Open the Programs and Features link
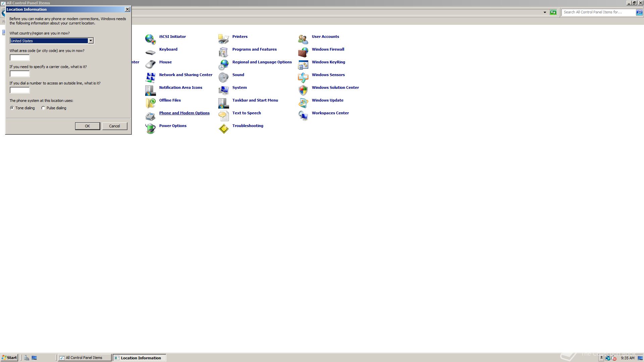Screen dimensions: 644x362 [x=254, y=49]
